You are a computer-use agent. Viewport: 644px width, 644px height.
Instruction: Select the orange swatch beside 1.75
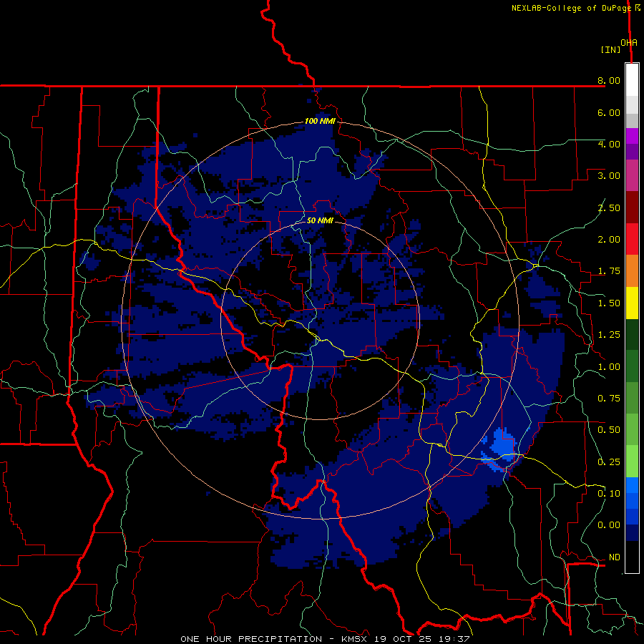click(632, 271)
